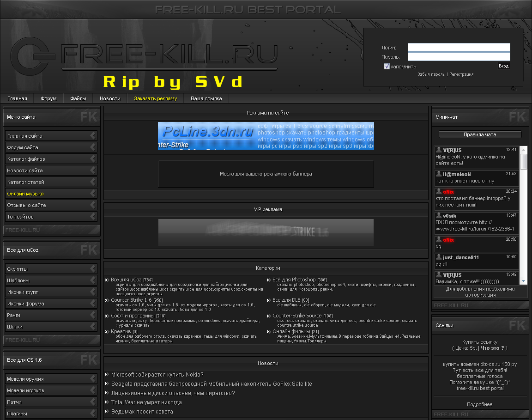Click the mini-chat scrollbar down arrow
The image size is (532, 420).
523,280
